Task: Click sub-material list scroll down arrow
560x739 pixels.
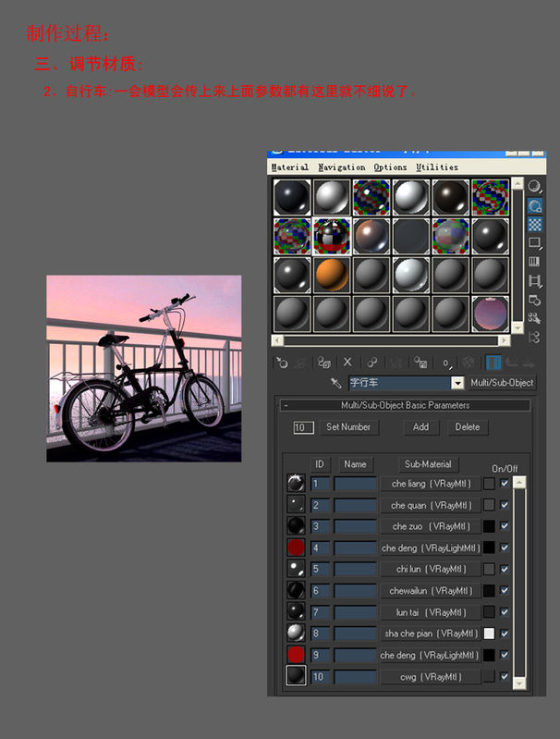Action: click(x=519, y=683)
